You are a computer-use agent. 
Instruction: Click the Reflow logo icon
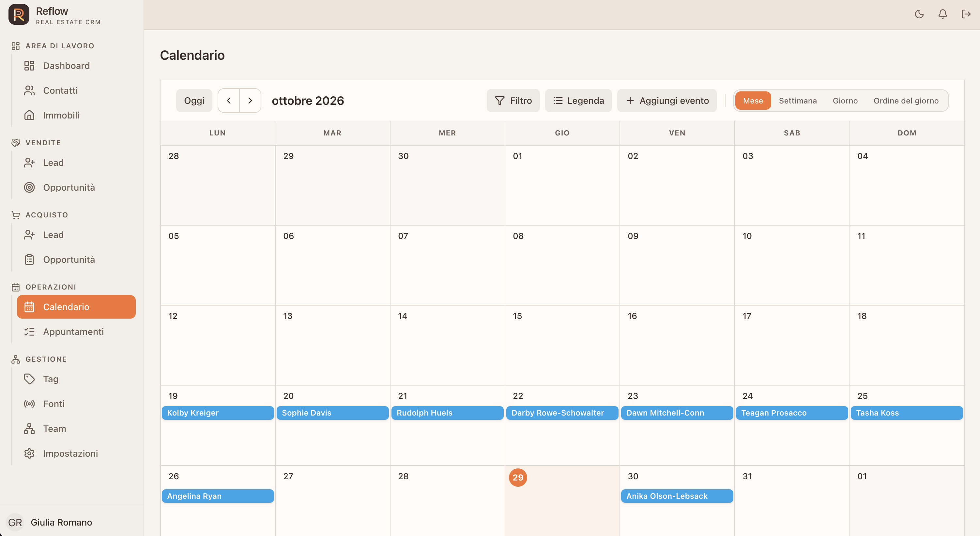tap(19, 14)
